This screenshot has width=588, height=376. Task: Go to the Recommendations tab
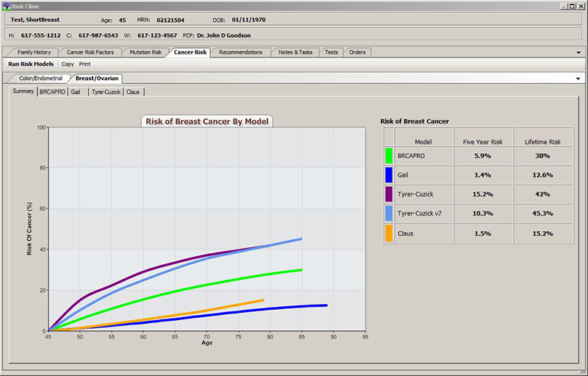pyautogui.click(x=240, y=52)
